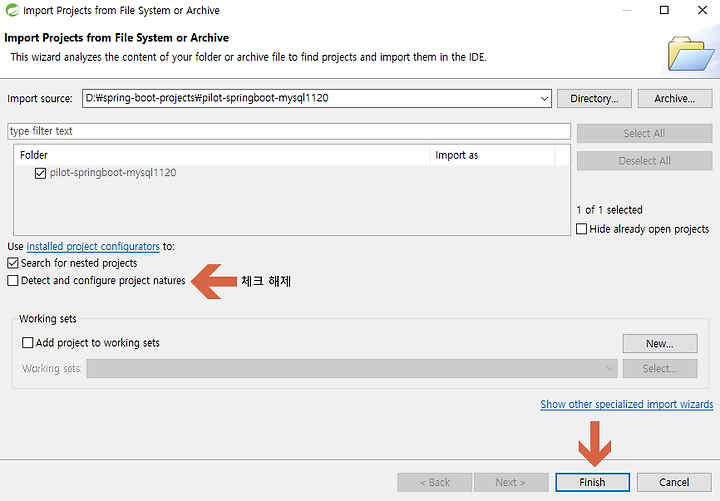
Task: Click the Directory... button
Action: (594, 99)
